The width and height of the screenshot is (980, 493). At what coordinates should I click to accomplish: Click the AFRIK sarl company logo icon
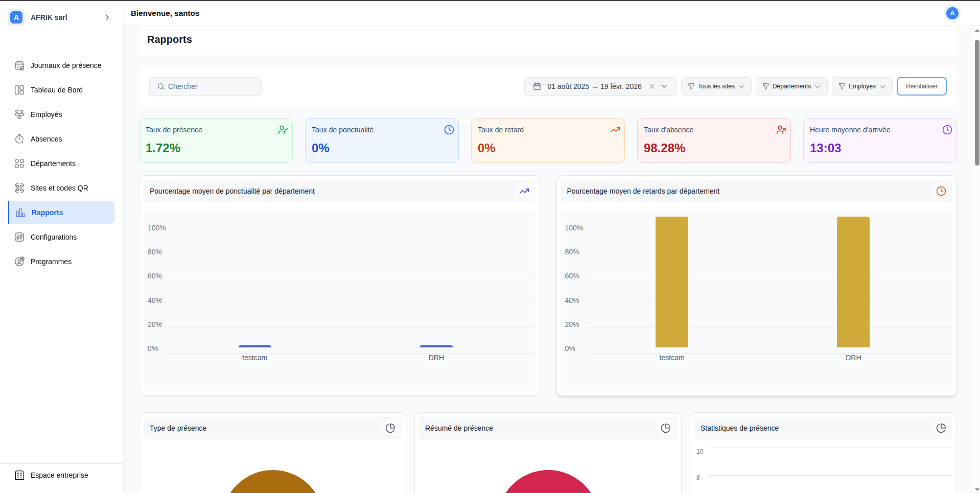(x=16, y=17)
